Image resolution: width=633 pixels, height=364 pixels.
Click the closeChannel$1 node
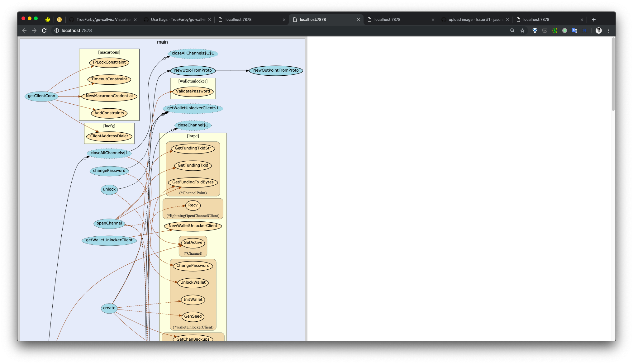coord(193,125)
